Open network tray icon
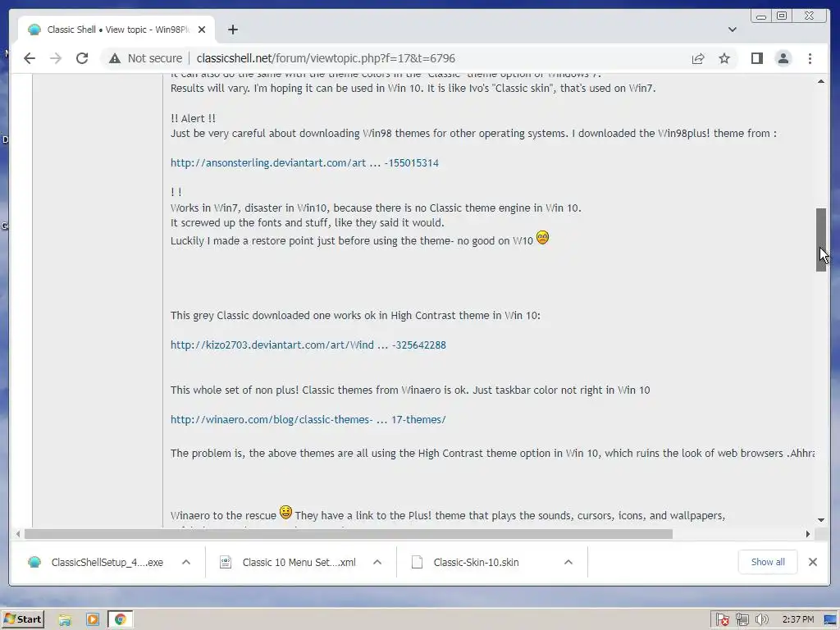Viewport: 840px width, 630px height. tap(742, 620)
